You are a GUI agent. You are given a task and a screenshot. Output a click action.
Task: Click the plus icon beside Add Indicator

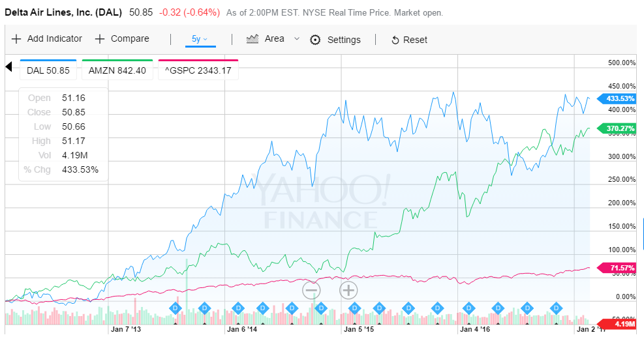point(16,39)
